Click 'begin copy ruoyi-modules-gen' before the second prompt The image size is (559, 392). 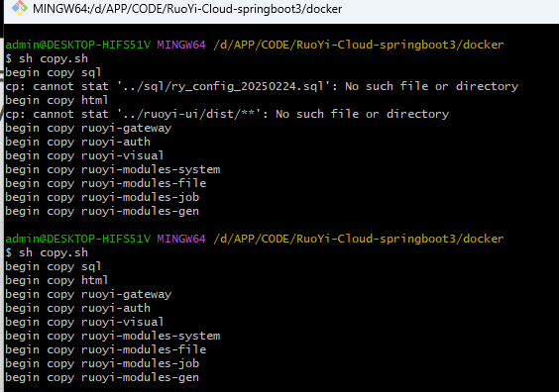(102, 212)
